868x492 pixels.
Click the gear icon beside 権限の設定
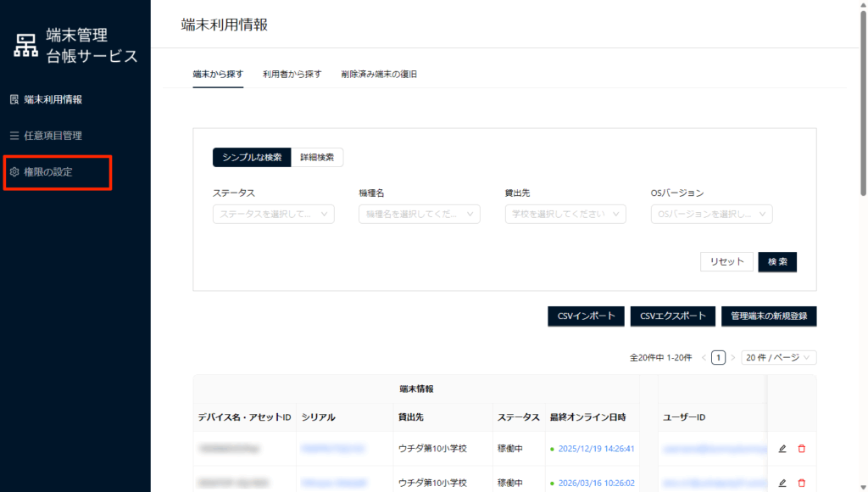click(x=14, y=172)
